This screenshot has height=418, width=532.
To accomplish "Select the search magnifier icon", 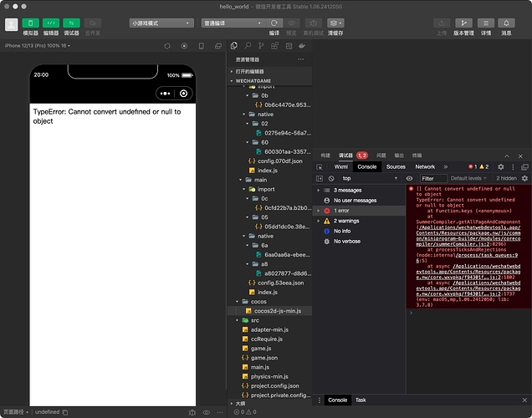I will coord(248,46).
